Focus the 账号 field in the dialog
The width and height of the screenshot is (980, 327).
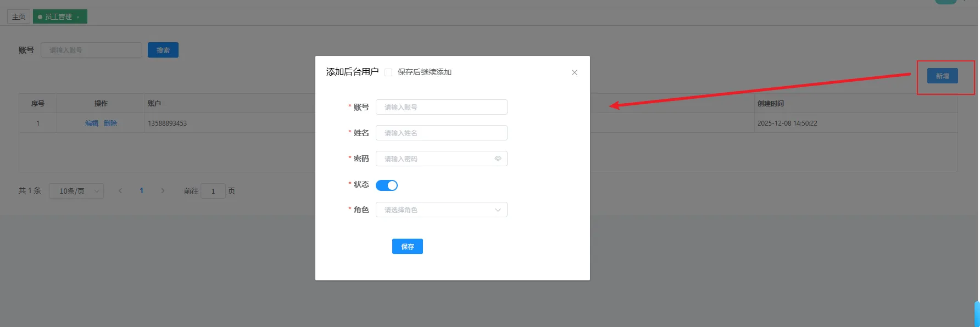441,108
